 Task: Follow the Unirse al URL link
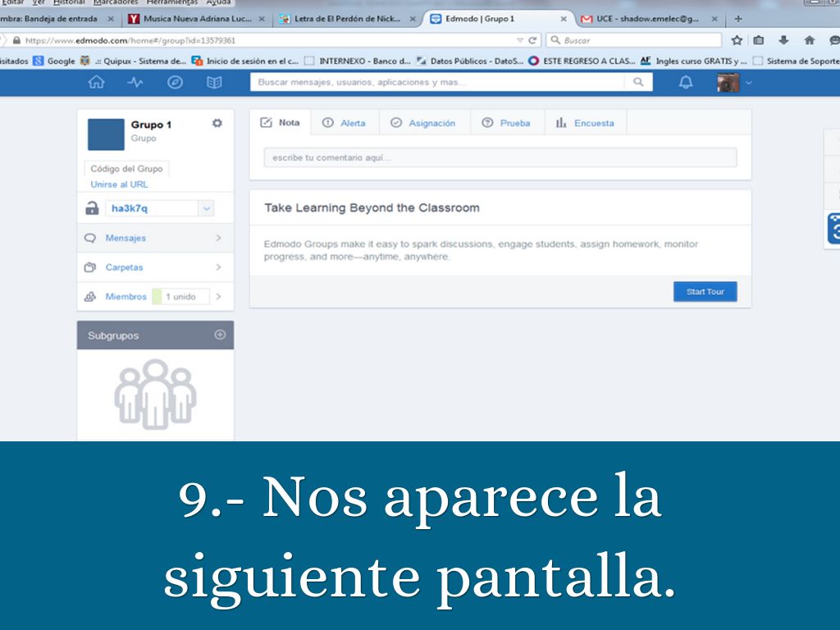coord(119,185)
